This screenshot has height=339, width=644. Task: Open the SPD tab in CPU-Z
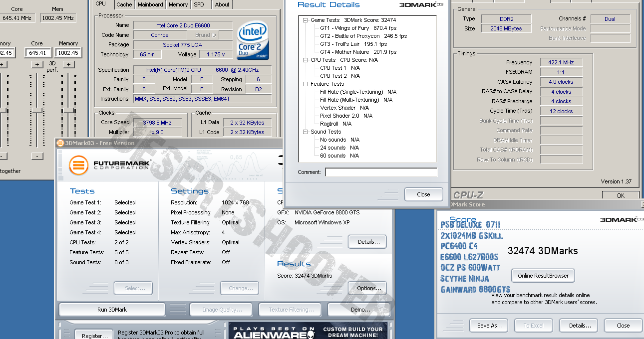tap(199, 4)
